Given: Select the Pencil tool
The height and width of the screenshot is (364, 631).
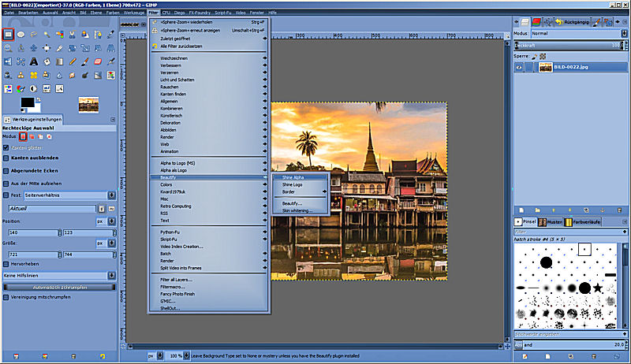Looking at the screenshot, I should tap(73, 61).
